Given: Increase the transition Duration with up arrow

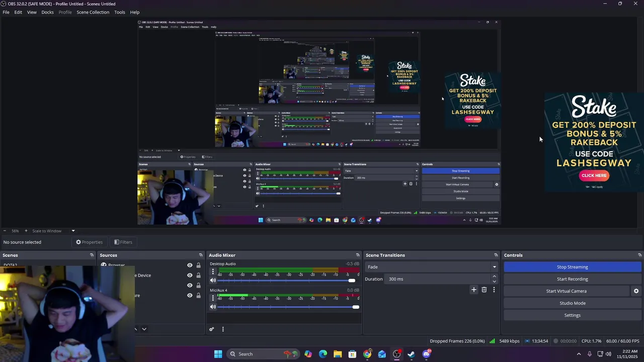Looking at the screenshot, I should pos(494,277).
